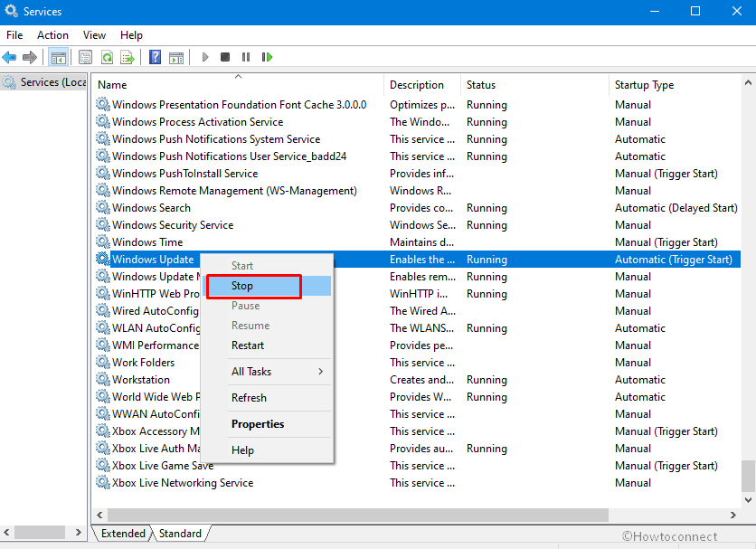Switch to the Extended tab
Screen dimensions: 756x549
(x=123, y=534)
